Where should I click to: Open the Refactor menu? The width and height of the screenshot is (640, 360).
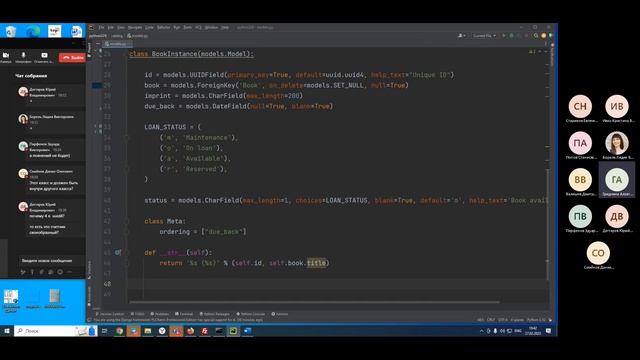coord(163,27)
